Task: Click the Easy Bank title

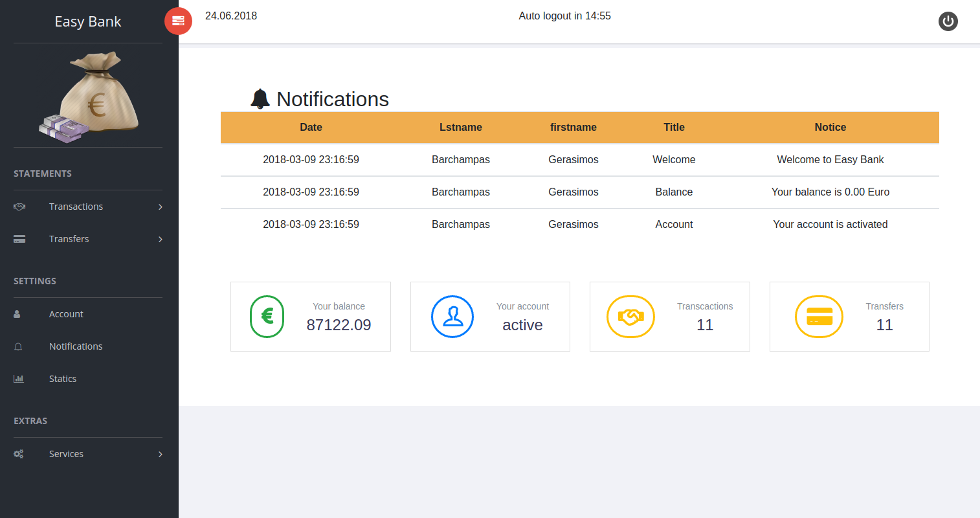Action: [x=88, y=21]
